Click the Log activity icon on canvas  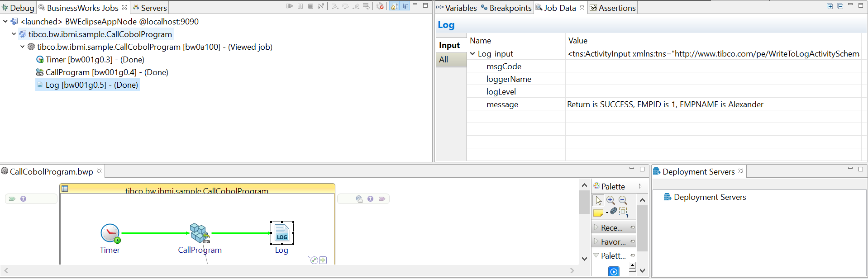(x=282, y=233)
